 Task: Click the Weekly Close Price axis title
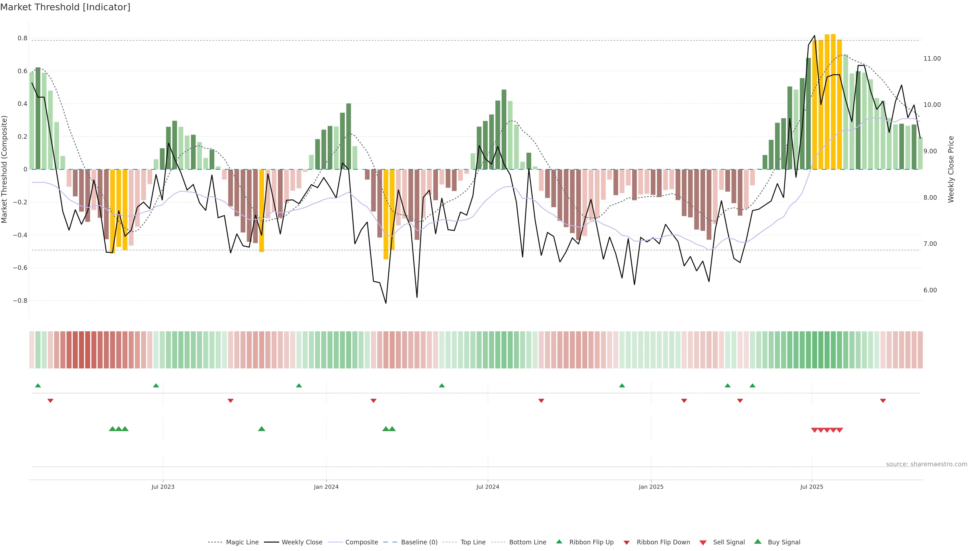pyautogui.click(x=951, y=169)
